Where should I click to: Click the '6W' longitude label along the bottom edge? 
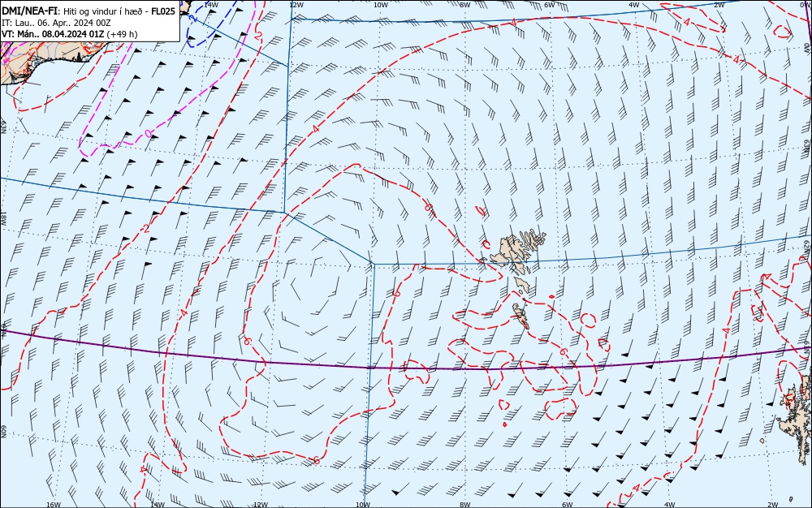click(568, 505)
